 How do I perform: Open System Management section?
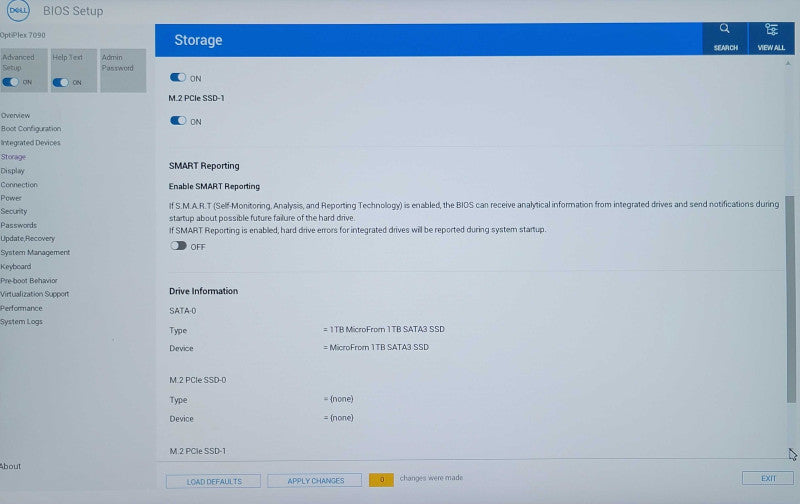tap(35, 253)
